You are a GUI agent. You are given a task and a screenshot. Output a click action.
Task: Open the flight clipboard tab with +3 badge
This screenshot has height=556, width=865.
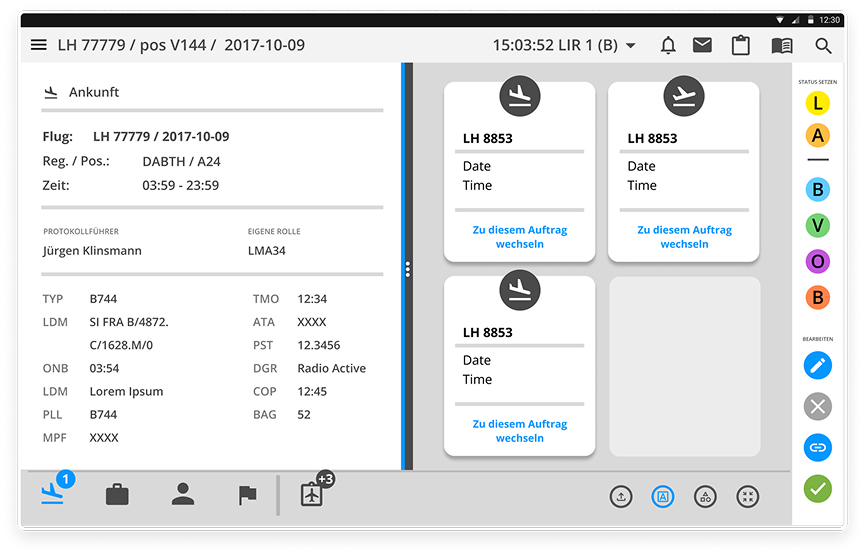[313, 494]
